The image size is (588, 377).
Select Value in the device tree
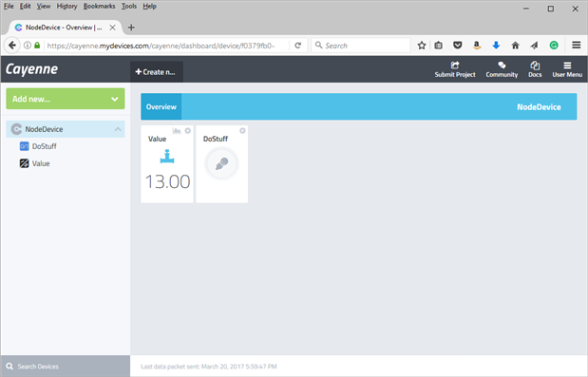point(41,163)
